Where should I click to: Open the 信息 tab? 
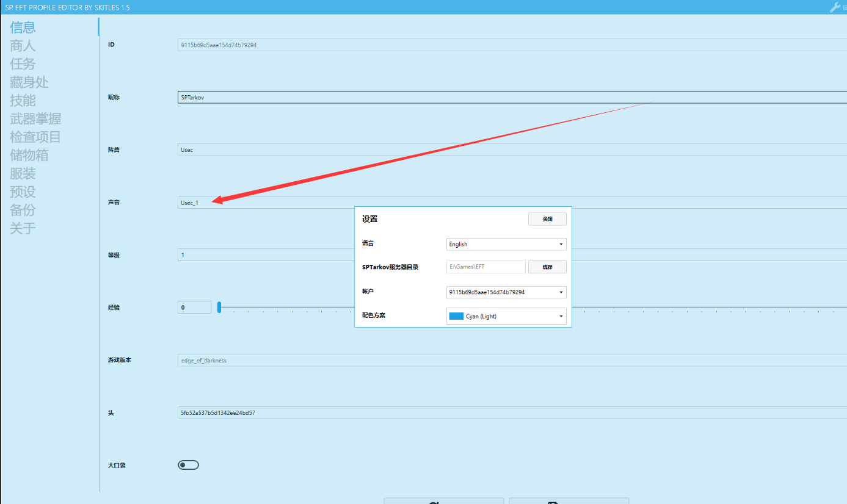coord(23,27)
